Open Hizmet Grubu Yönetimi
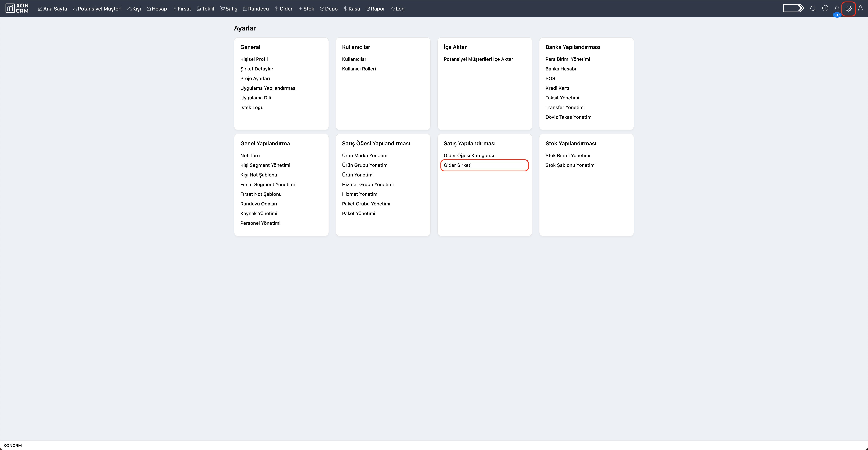 (x=368, y=184)
